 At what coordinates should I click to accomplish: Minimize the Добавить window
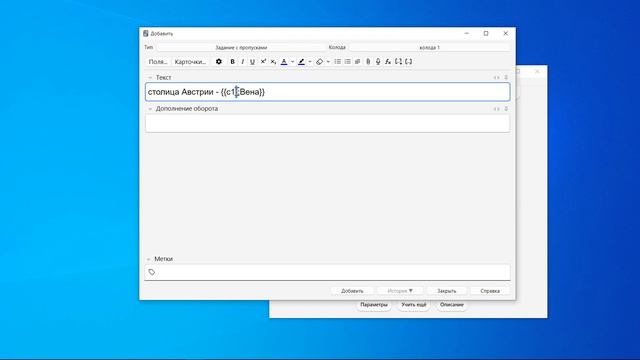467,33
